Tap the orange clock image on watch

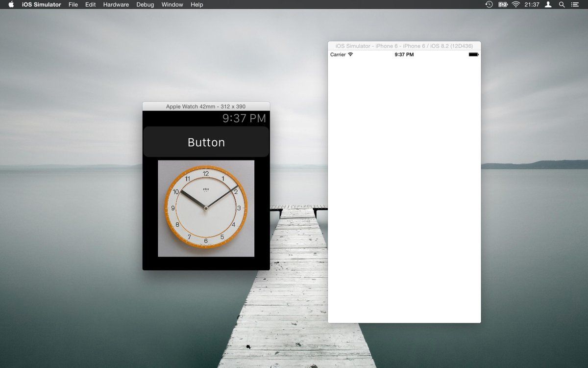click(x=206, y=208)
